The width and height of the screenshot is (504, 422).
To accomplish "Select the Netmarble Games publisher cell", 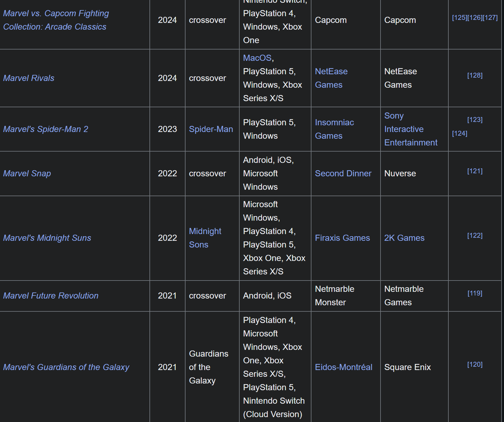I will 414,296.
